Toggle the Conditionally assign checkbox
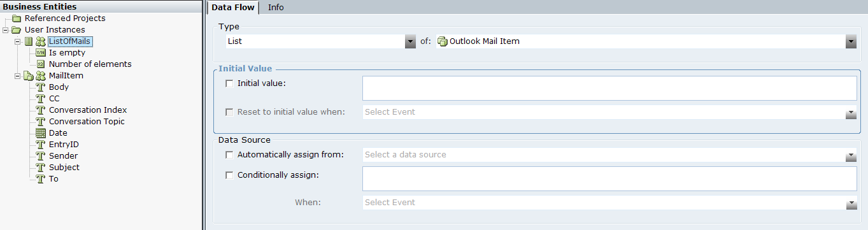This screenshot has height=230, width=868. point(230,175)
